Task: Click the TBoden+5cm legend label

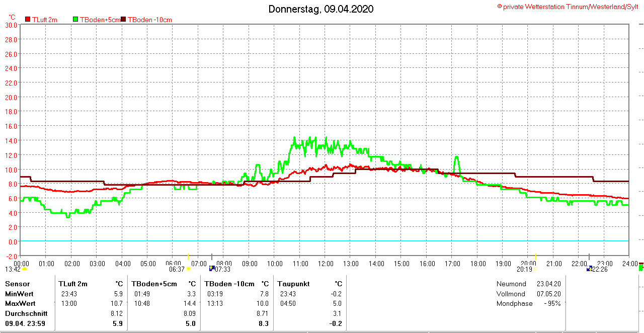Action: [100, 20]
